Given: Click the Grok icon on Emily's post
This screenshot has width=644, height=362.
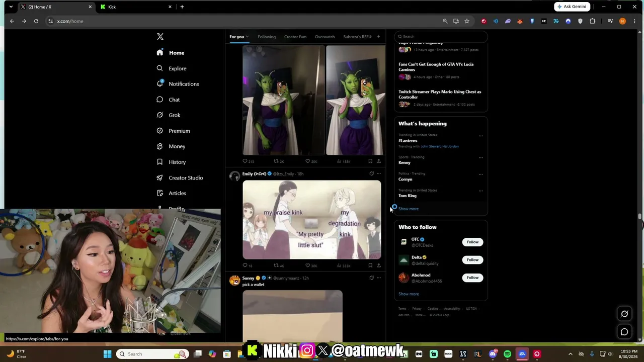Looking at the screenshot, I should 371,174.
